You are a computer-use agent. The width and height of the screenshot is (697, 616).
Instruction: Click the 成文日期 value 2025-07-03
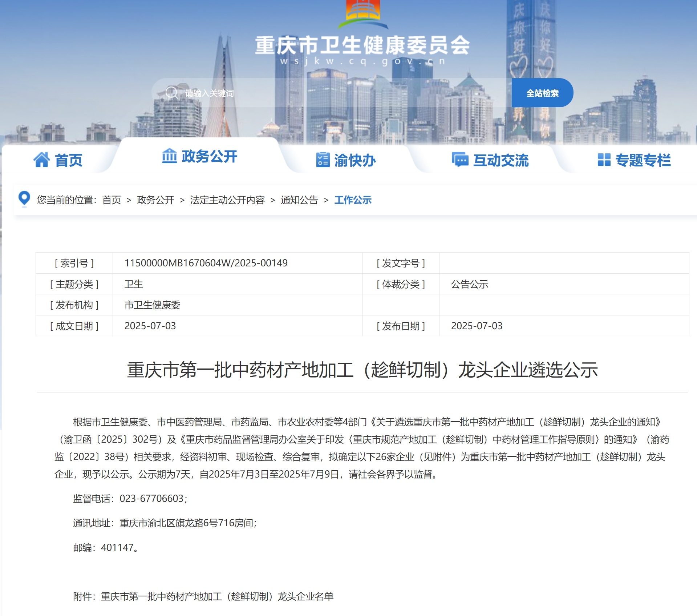tap(150, 326)
